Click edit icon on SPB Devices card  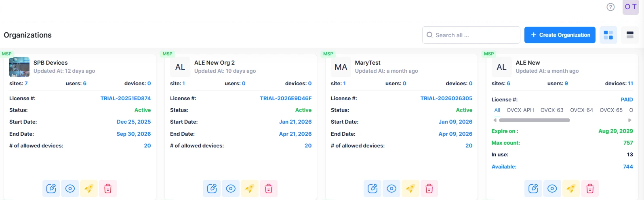pos(51,189)
